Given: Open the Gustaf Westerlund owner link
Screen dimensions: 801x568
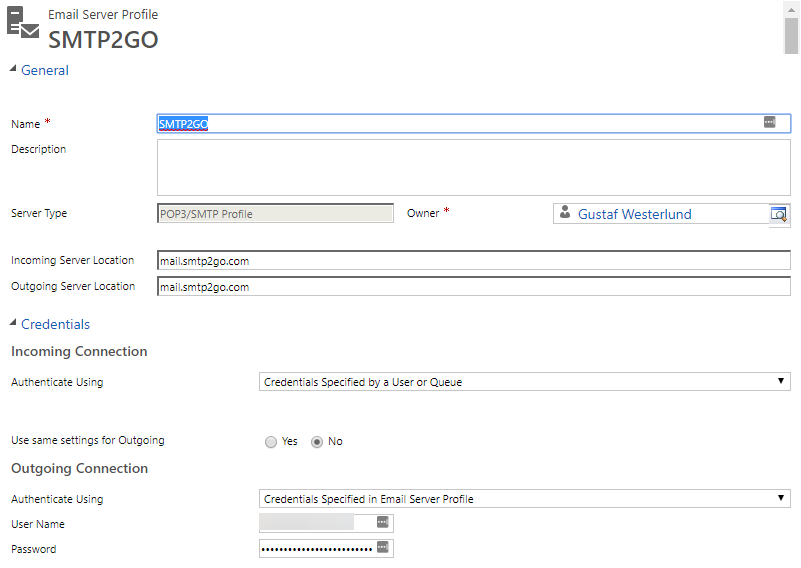Looking at the screenshot, I should click(x=634, y=214).
